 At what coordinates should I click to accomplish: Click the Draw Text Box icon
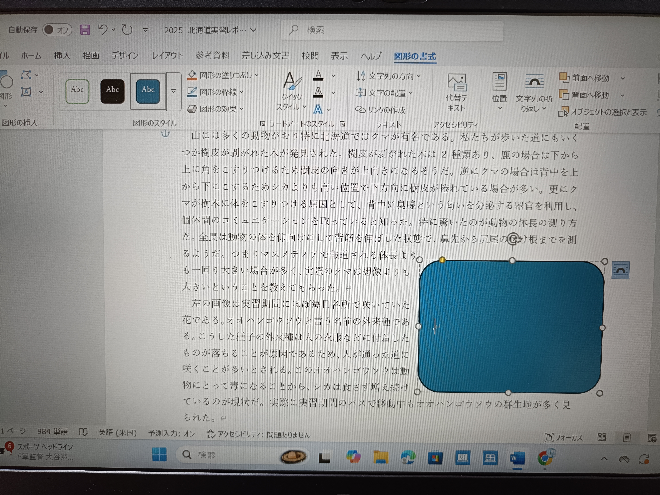26,91
